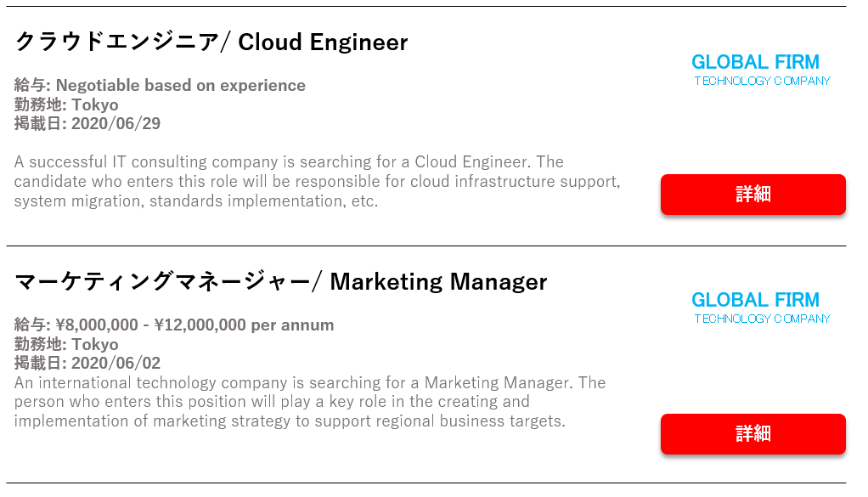This screenshot has width=868, height=497.
Task: Open the Marketing Manager job title
Action: (x=280, y=282)
